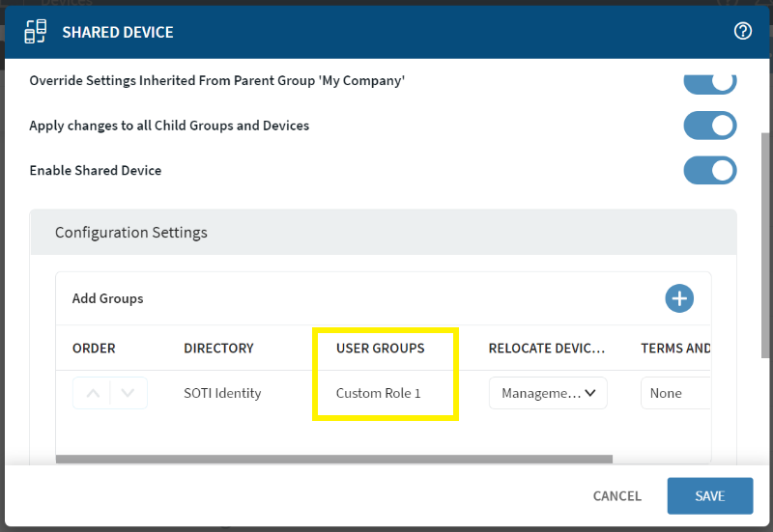The image size is (773, 532).
Task: Turn off Enable Shared Device switch
Action: [710, 170]
